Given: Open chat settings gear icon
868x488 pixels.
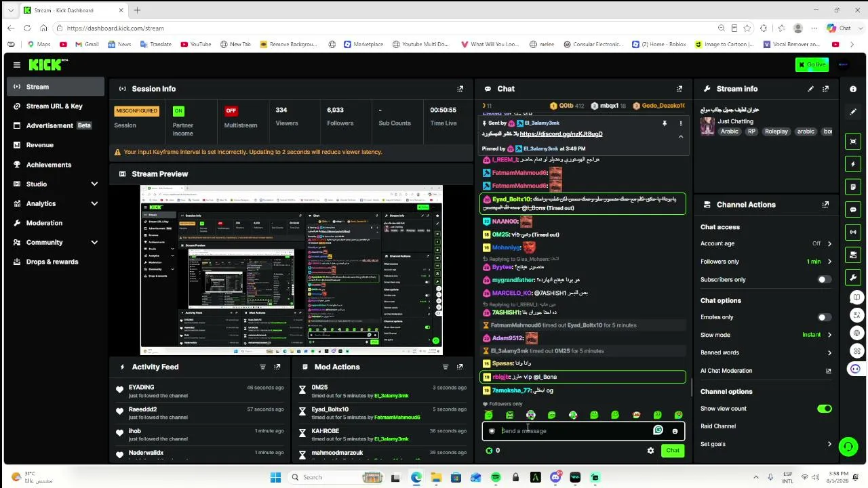Looking at the screenshot, I should pos(650,451).
